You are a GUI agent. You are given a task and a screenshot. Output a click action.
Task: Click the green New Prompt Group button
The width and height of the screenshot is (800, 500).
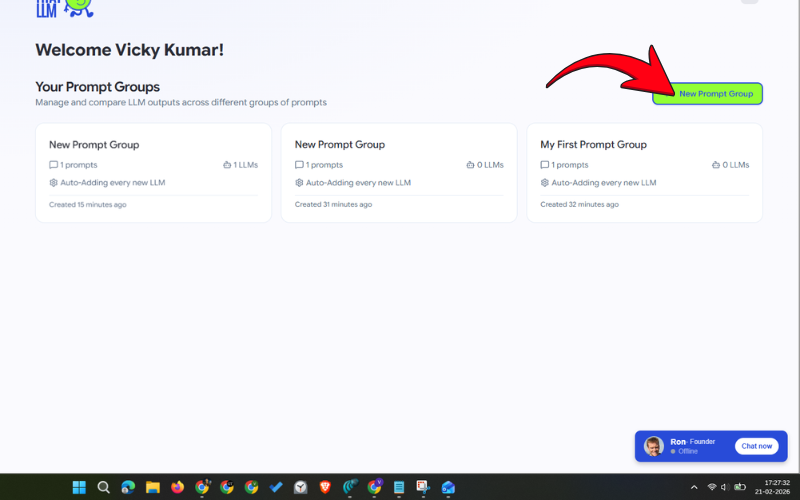pyautogui.click(x=708, y=94)
